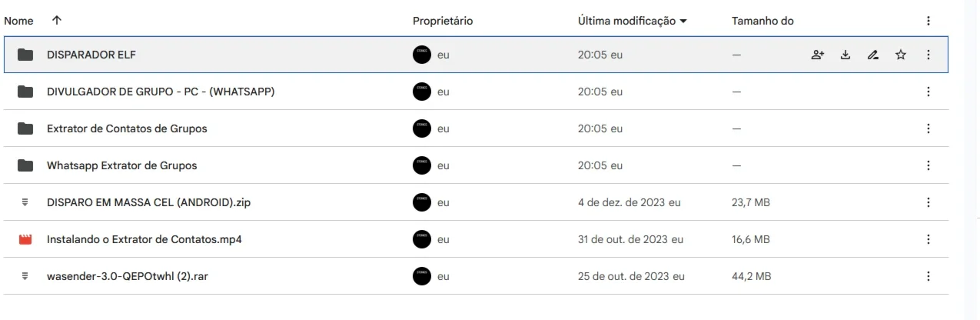The width and height of the screenshot is (980, 320).
Task: Download the DISPARADOR ELF folder
Action: click(x=845, y=55)
